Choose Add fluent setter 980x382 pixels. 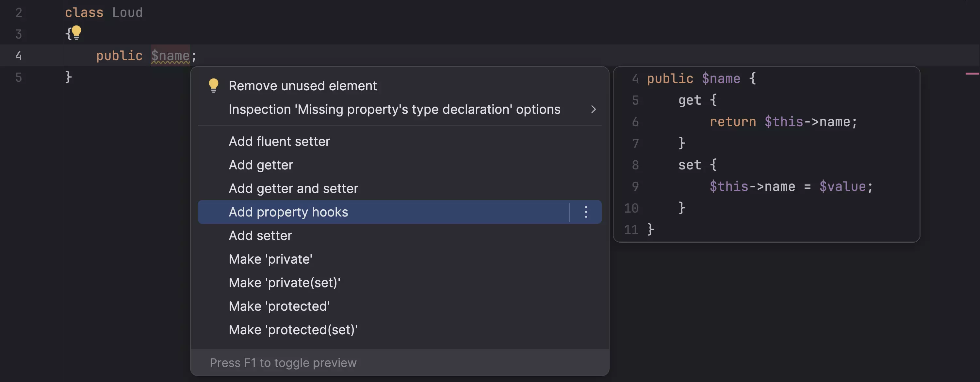pos(279,141)
